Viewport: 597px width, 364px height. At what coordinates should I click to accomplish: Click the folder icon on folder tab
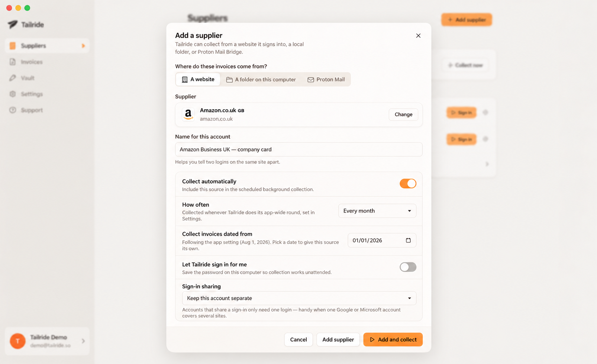[x=229, y=80]
